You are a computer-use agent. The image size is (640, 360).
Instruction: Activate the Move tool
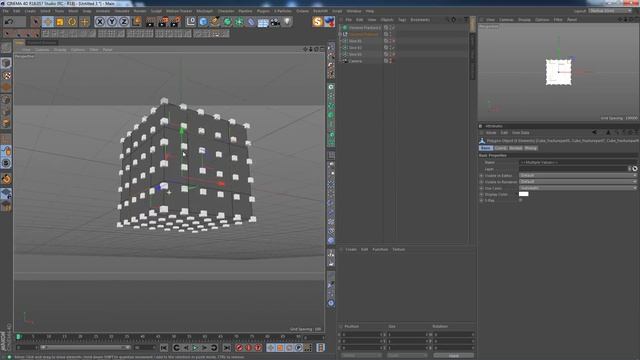[48, 22]
